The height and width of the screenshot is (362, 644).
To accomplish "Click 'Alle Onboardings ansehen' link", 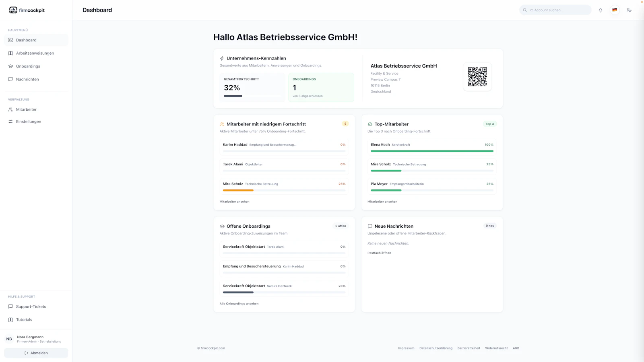I will [x=239, y=304].
